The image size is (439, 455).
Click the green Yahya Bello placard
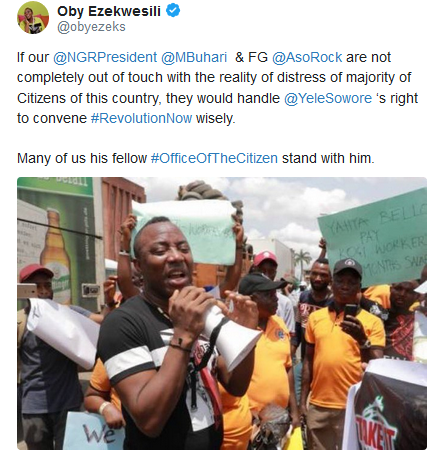click(374, 235)
